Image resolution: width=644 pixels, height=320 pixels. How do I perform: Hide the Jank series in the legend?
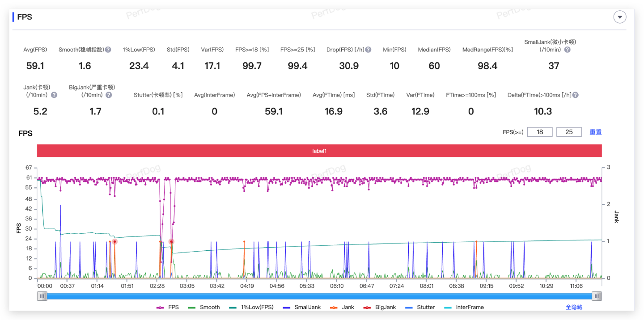(x=342, y=307)
